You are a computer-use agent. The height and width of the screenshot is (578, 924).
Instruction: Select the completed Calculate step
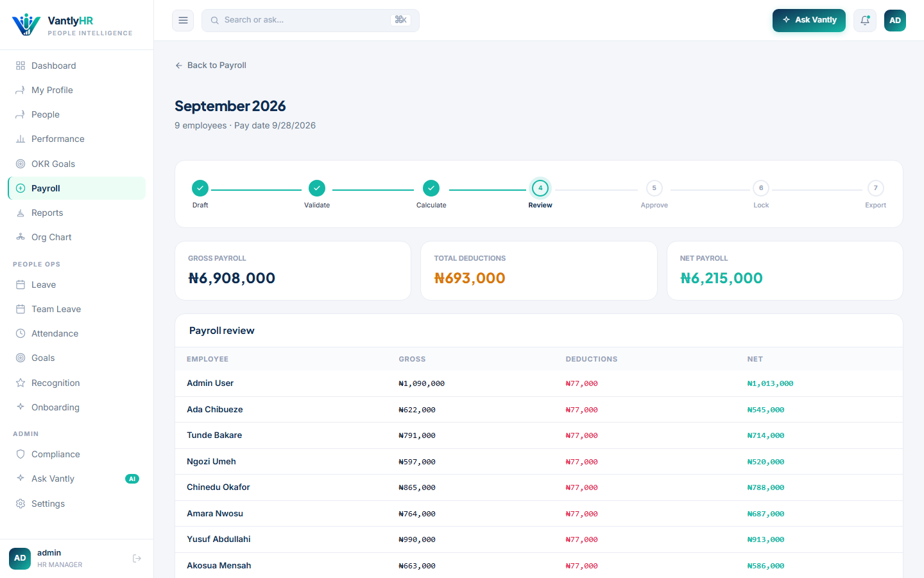431,188
